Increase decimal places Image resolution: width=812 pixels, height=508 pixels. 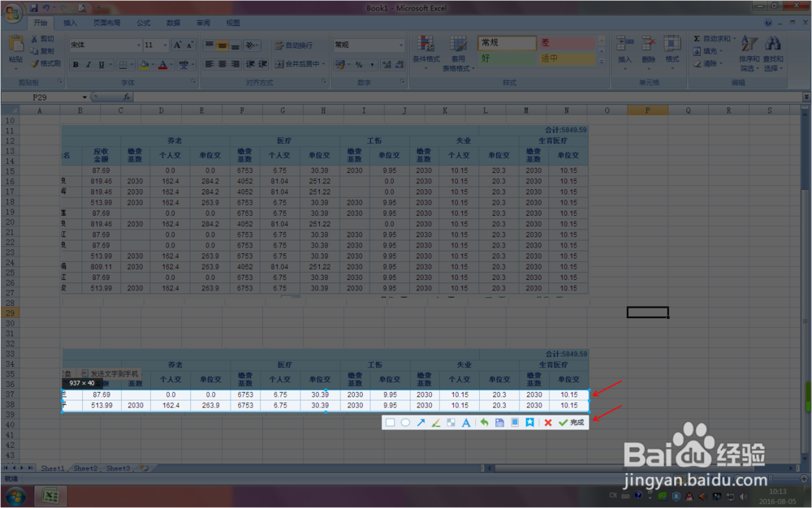[x=387, y=65]
